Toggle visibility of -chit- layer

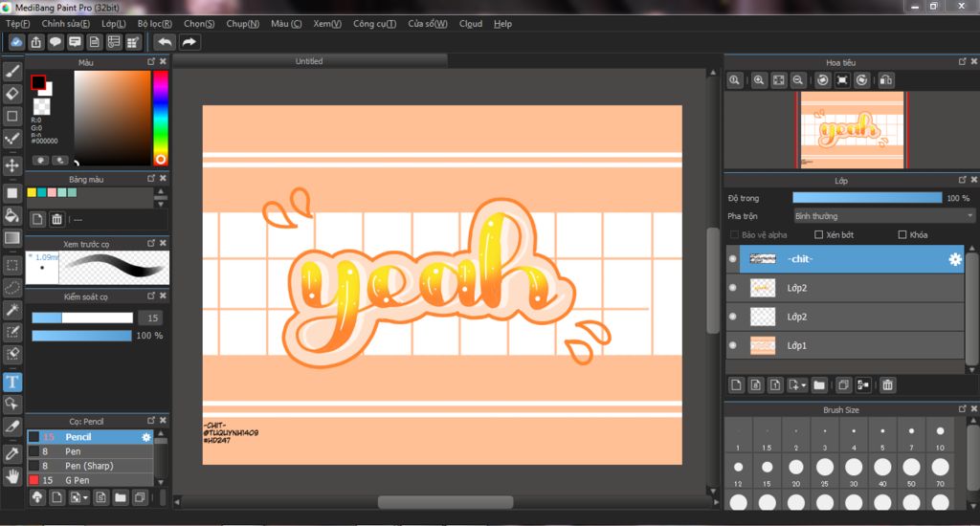732,258
